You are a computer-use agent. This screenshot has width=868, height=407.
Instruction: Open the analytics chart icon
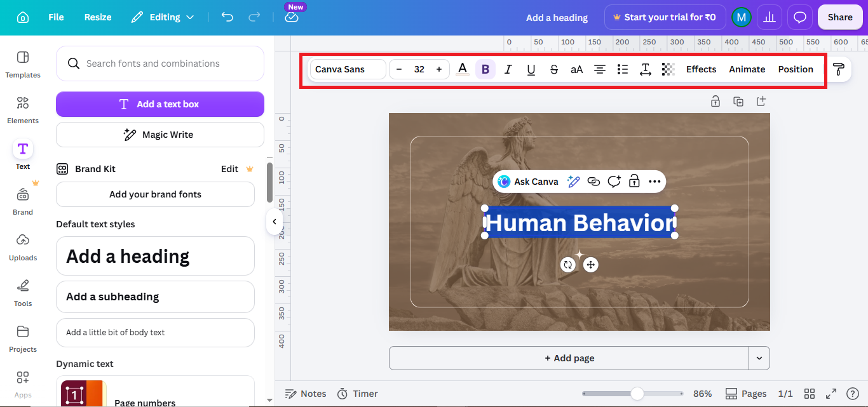[770, 17]
